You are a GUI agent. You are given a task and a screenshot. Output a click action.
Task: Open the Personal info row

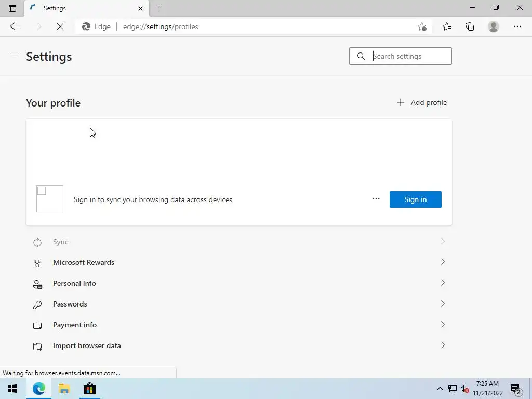(x=239, y=283)
